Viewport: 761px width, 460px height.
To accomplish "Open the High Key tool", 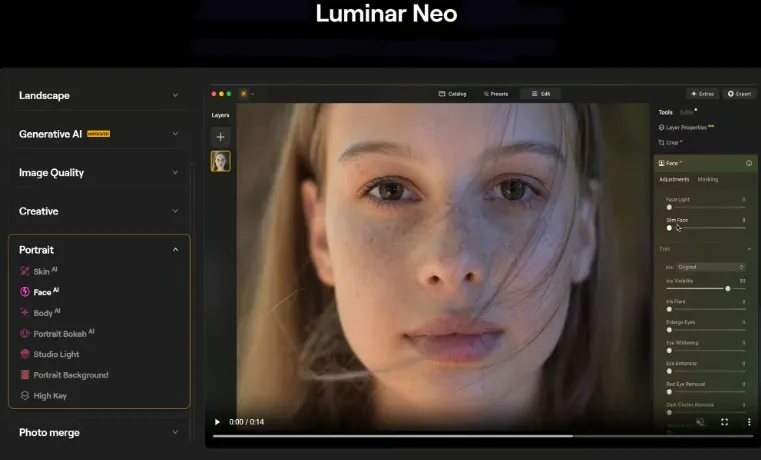I will point(44,395).
